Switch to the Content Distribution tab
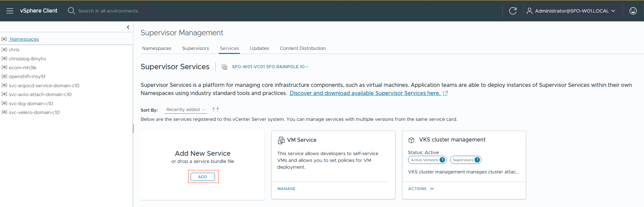The height and width of the screenshot is (207, 644). coord(303,48)
